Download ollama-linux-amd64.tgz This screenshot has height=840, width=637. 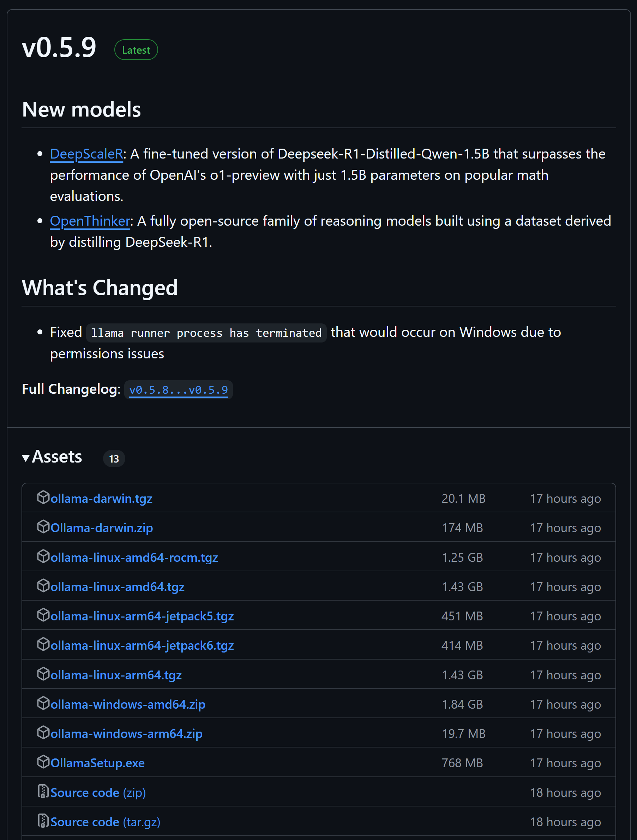point(117,587)
